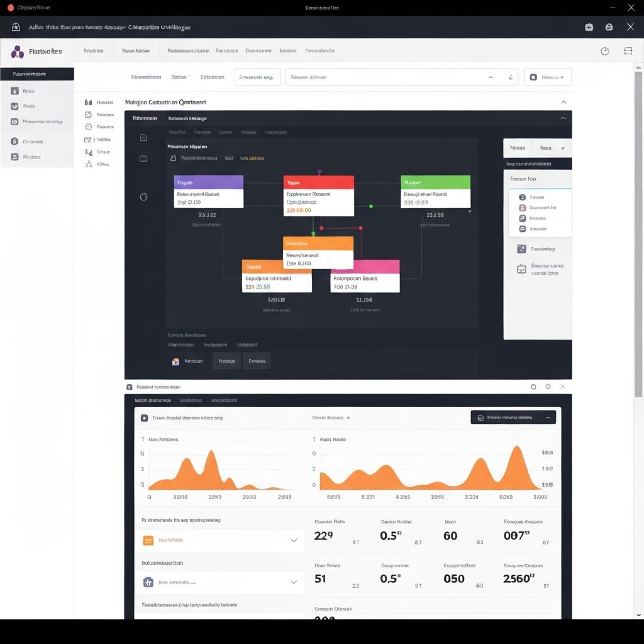This screenshot has height=644, width=644.
Task: Collapse the workflow section using its chevron
Action: 564,102
